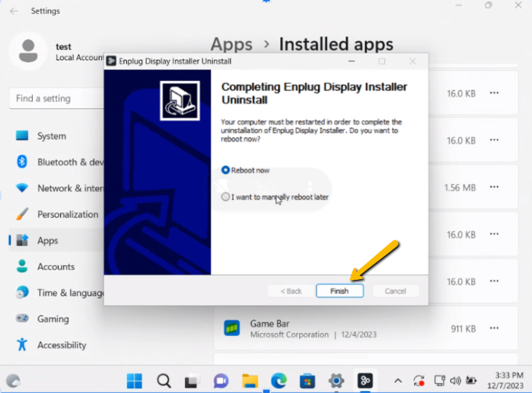
Task: Open File Explorer from taskbar
Action: [250, 381]
